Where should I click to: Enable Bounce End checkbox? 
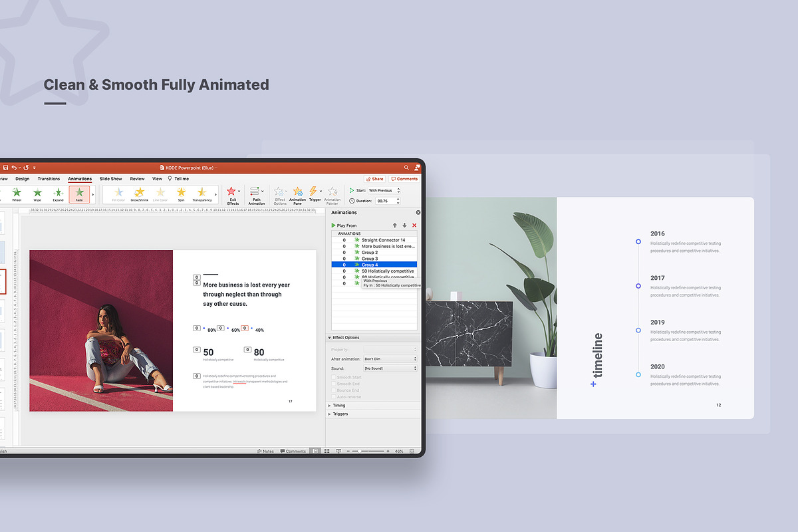334,390
